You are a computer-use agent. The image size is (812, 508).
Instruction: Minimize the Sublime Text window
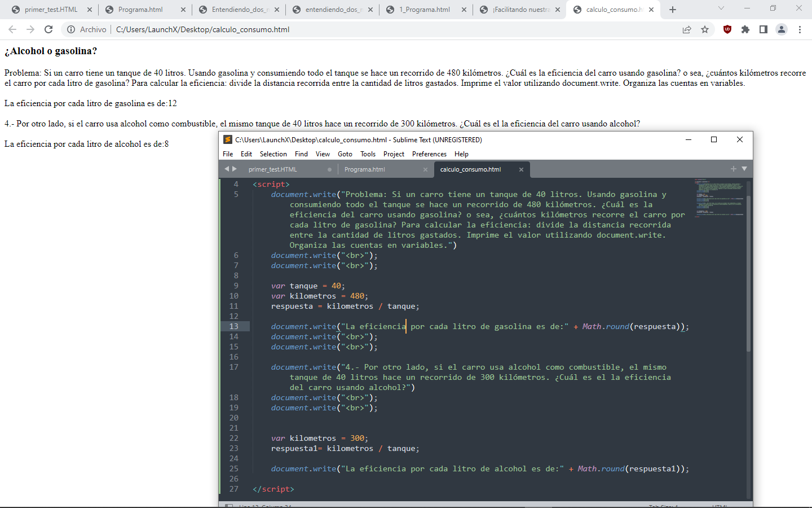689,139
